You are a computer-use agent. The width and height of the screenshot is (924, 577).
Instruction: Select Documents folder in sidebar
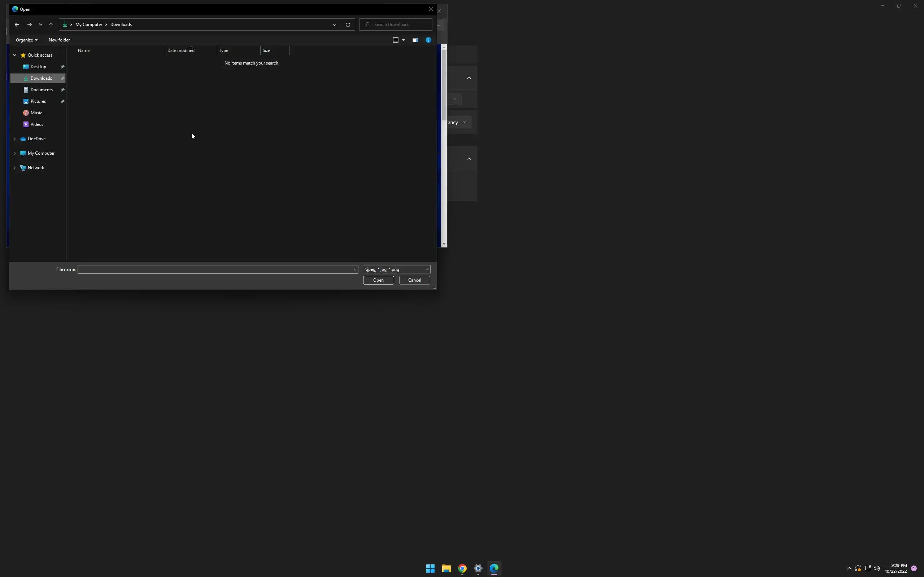coord(41,90)
